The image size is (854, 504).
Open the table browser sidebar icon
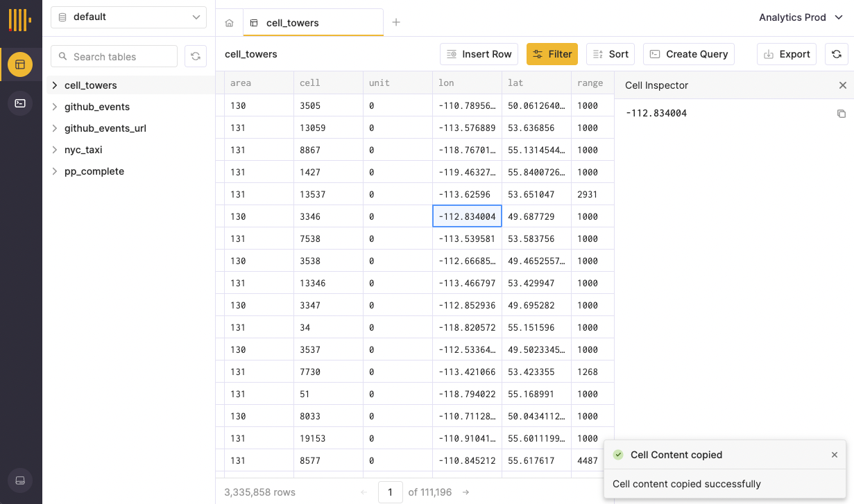point(20,64)
